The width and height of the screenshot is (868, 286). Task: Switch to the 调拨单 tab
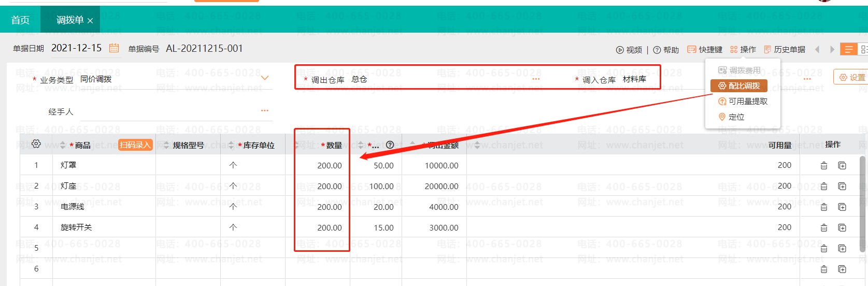[x=70, y=20]
